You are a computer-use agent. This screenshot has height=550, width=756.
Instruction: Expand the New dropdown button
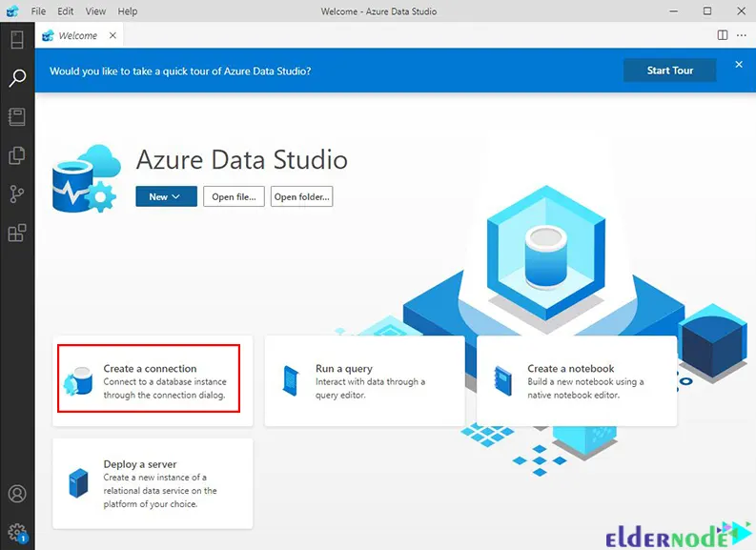pyautogui.click(x=166, y=196)
